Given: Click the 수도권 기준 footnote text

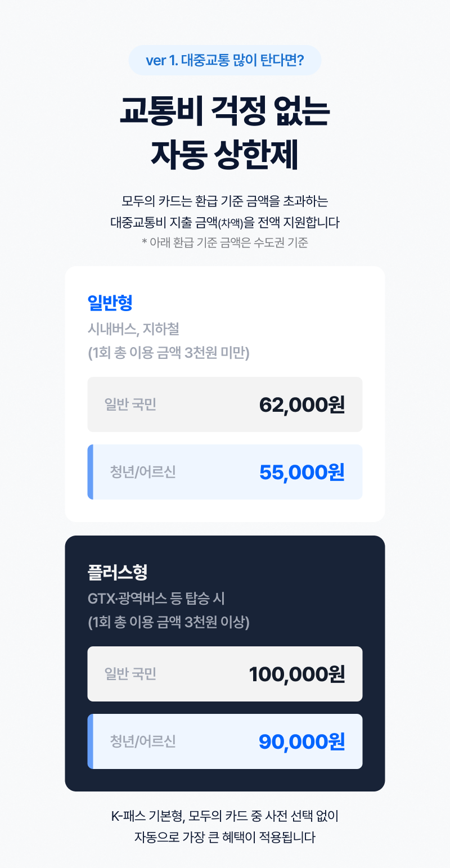Looking at the screenshot, I should coord(224,242).
